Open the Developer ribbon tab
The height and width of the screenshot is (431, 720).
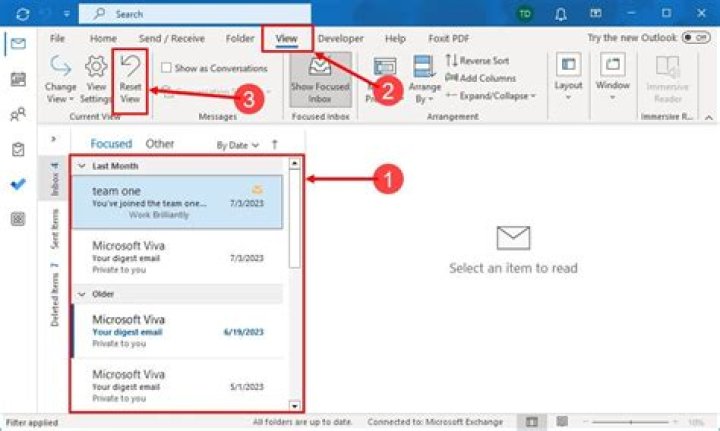pyautogui.click(x=340, y=39)
